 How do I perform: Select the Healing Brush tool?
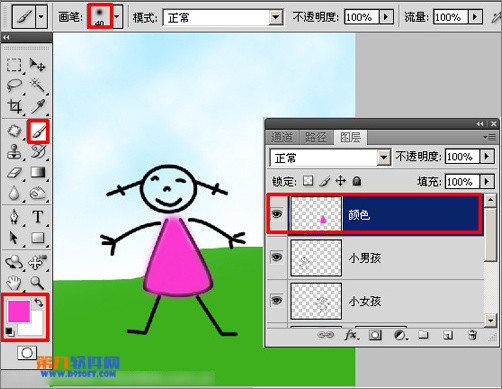point(14,131)
